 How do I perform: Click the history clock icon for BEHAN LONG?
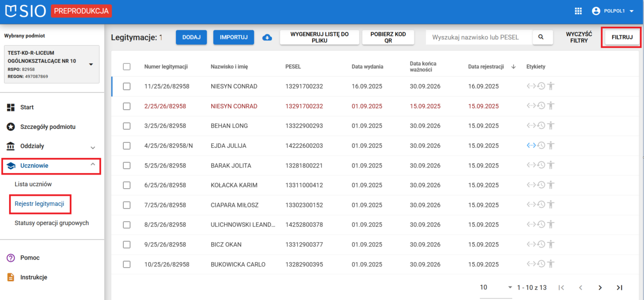541,126
